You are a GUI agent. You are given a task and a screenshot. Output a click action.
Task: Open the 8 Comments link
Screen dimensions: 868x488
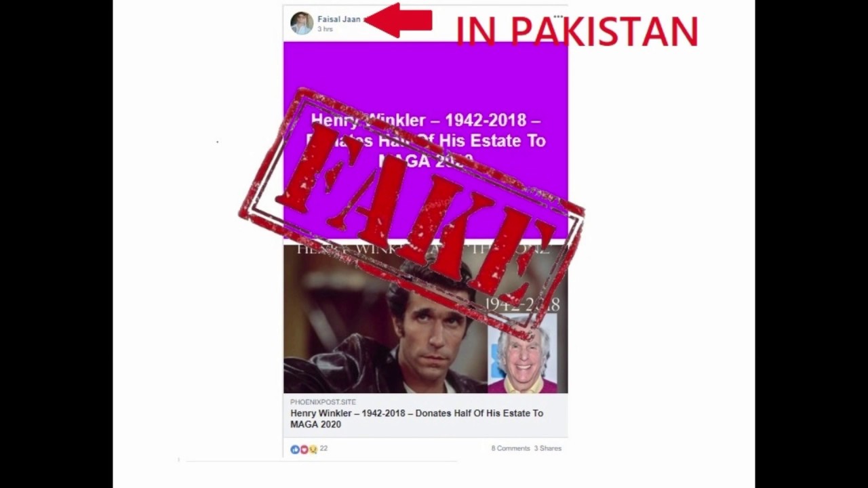tap(511, 449)
